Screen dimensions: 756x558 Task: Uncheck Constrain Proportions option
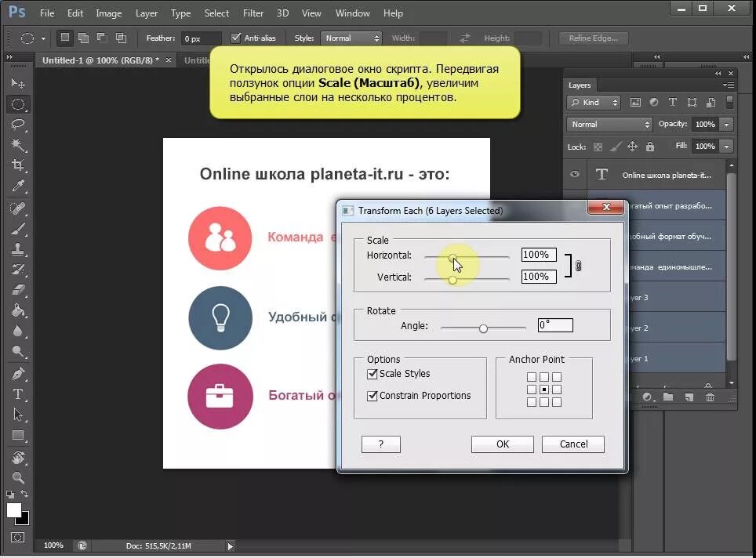(372, 396)
